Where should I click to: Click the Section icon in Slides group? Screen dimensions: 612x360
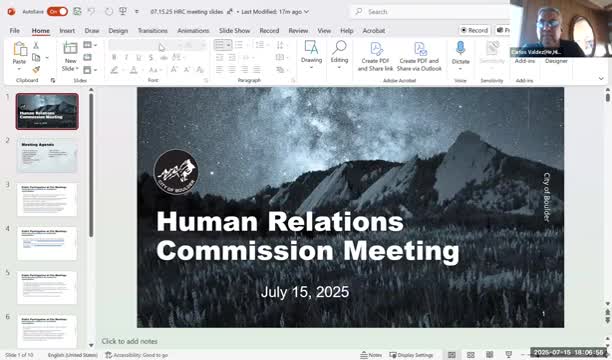tap(87, 70)
